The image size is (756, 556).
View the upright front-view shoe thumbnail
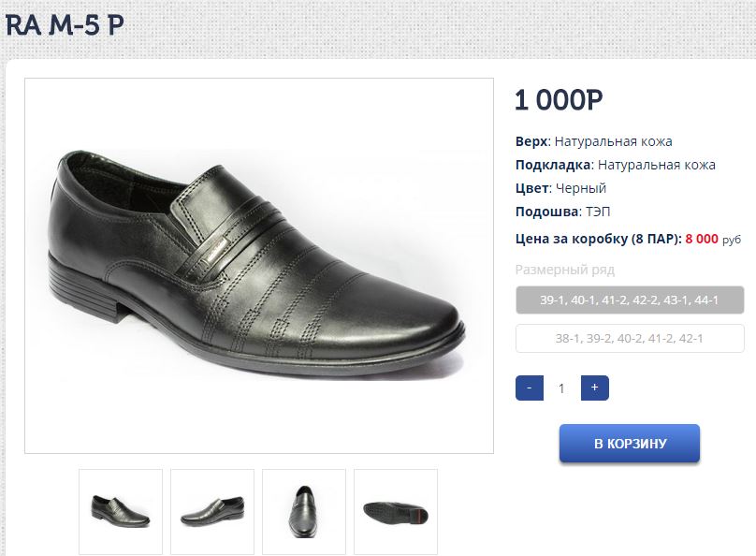tap(304, 511)
